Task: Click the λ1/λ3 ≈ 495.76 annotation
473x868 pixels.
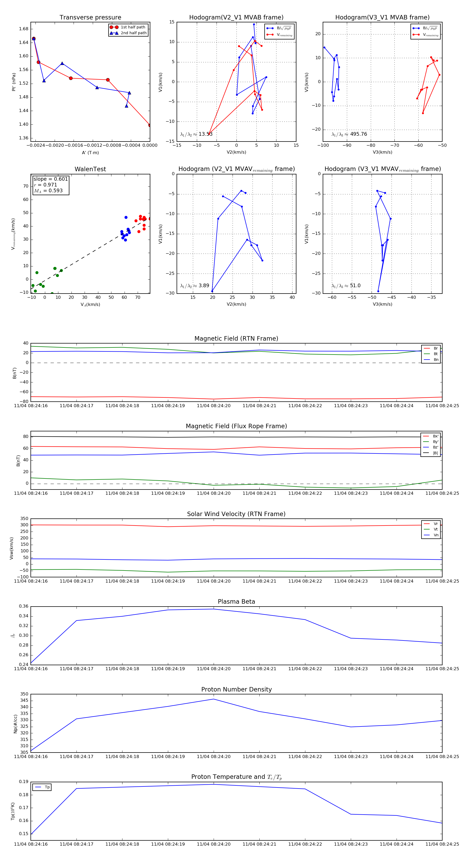Action: (x=349, y=134)
